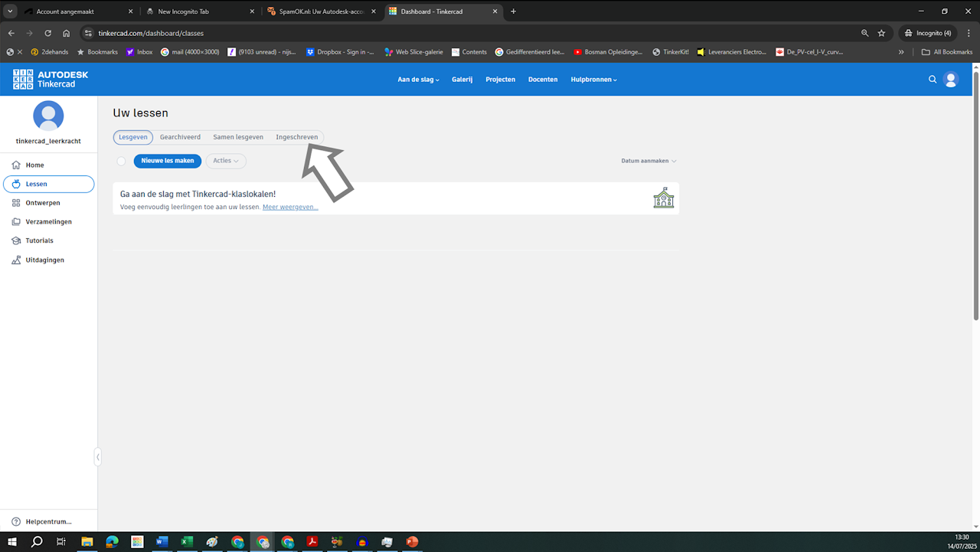
Task: Open the search magnifier in Tinkercad header
Action: 933,80
